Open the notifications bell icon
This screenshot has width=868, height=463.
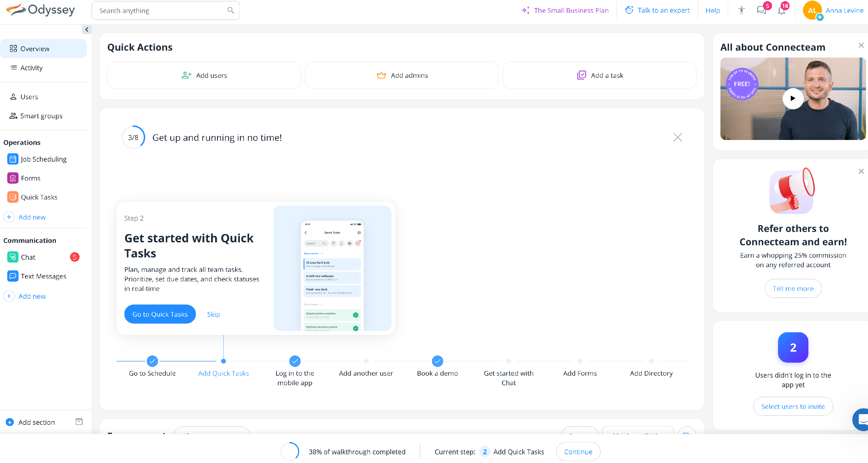click(781, 10)
